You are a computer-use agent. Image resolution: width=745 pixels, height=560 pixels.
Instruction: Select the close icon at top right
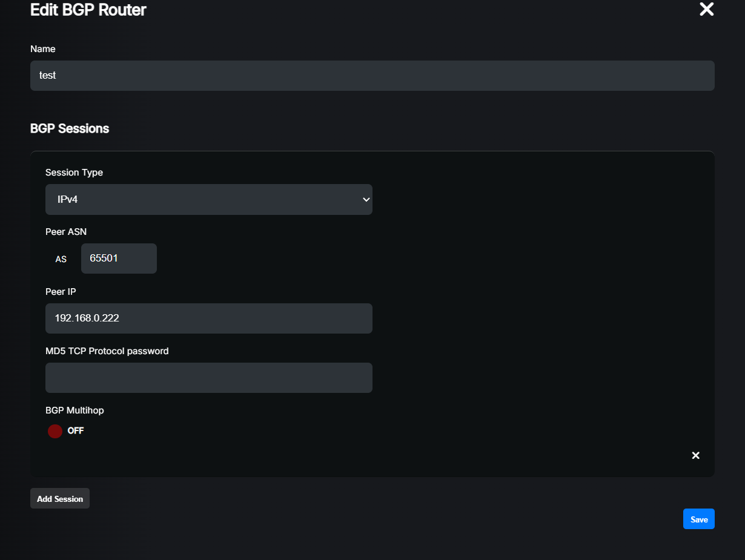pos(706,9)
